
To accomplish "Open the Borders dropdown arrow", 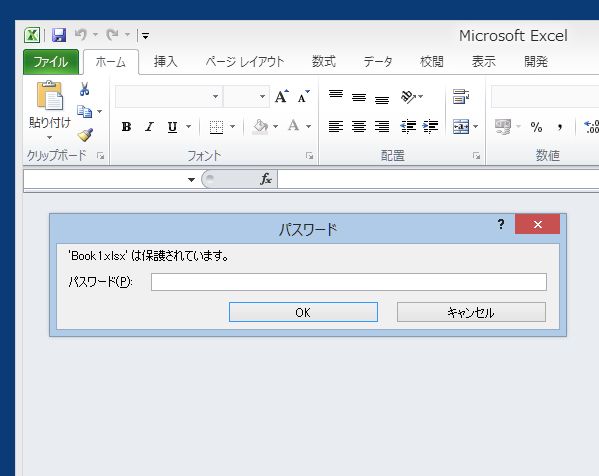I will pyautogui.click(x=233, y=126).
